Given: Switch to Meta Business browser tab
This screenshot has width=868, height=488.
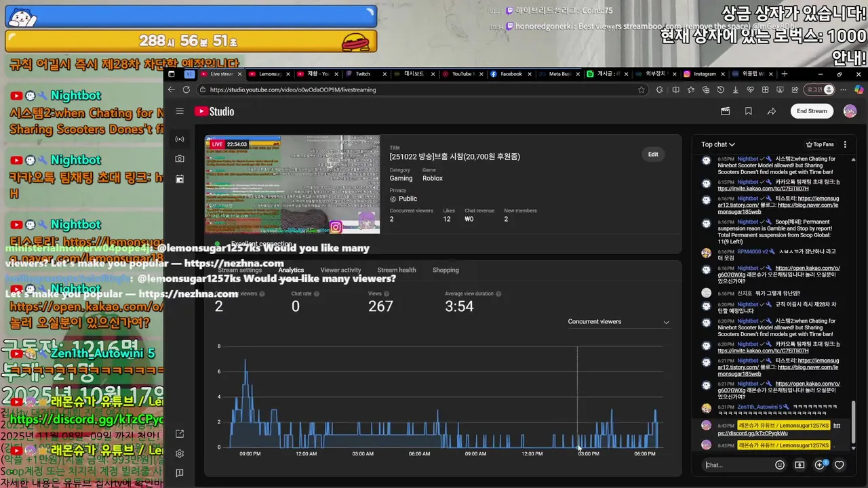Looking at the screenshot, I should 559,74.
